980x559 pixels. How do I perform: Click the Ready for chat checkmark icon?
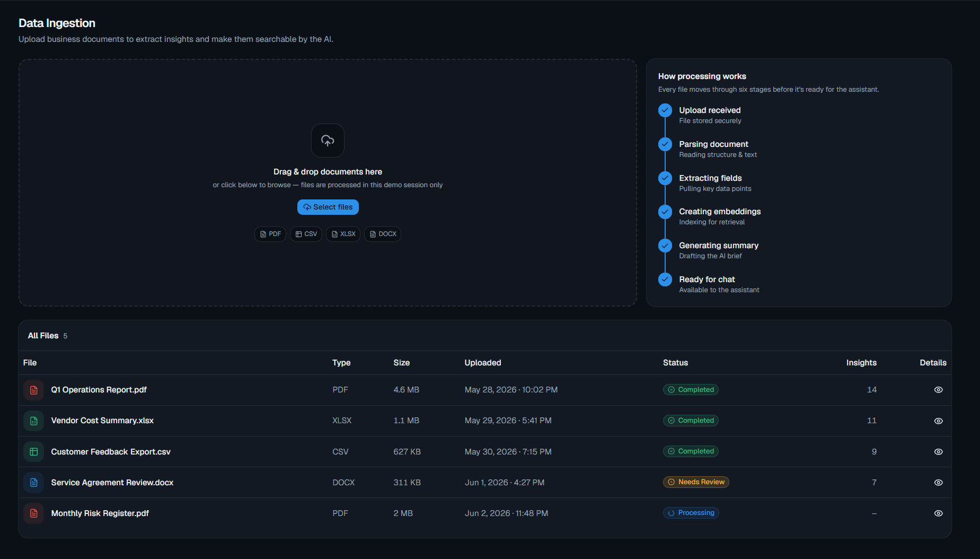click(x=665, y=279)
